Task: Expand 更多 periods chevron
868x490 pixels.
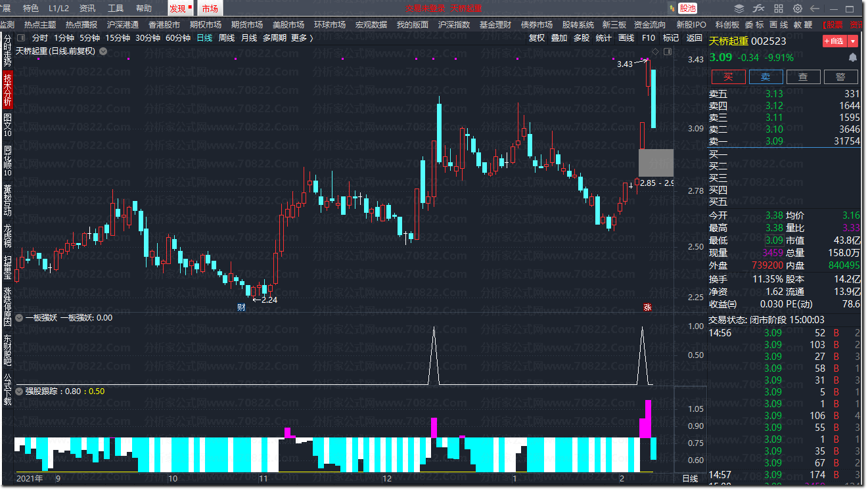Action: coord(311,38)
